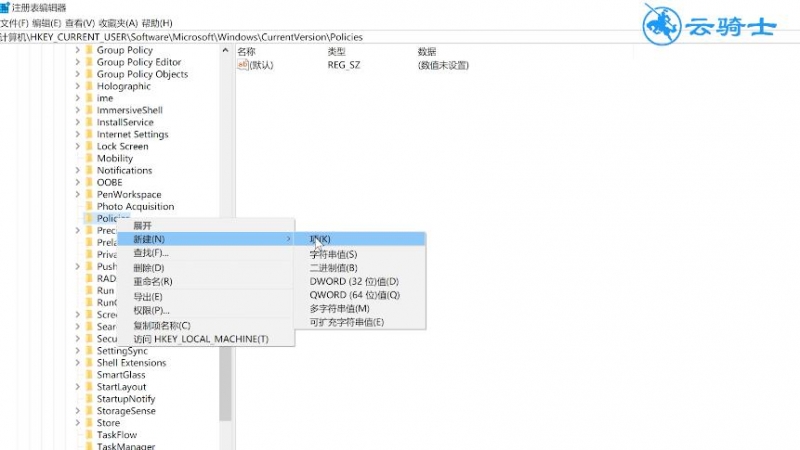Expand the Internet Settings key

(78, 134)
